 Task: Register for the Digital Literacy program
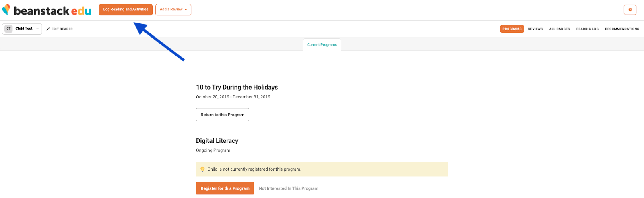click(x=225, y=188)
